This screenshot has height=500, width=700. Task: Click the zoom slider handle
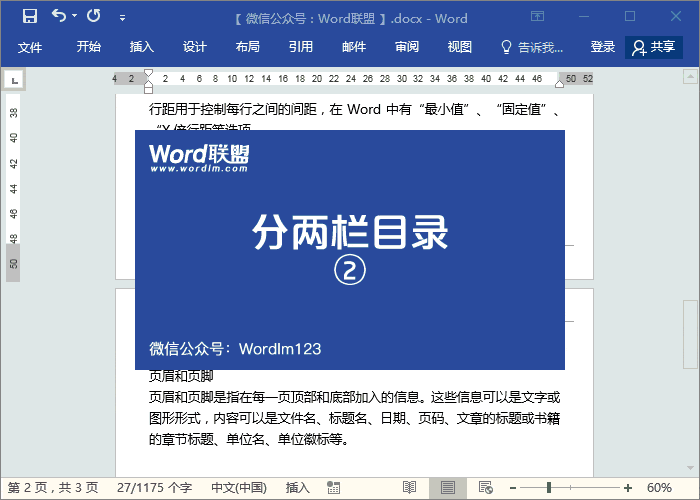pos(549,488)
